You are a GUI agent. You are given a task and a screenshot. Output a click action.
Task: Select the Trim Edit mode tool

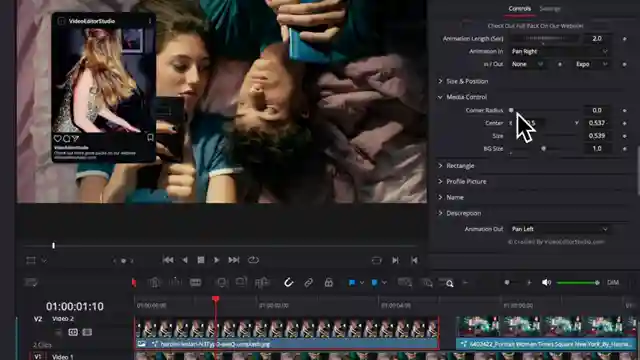pos(155,282)
